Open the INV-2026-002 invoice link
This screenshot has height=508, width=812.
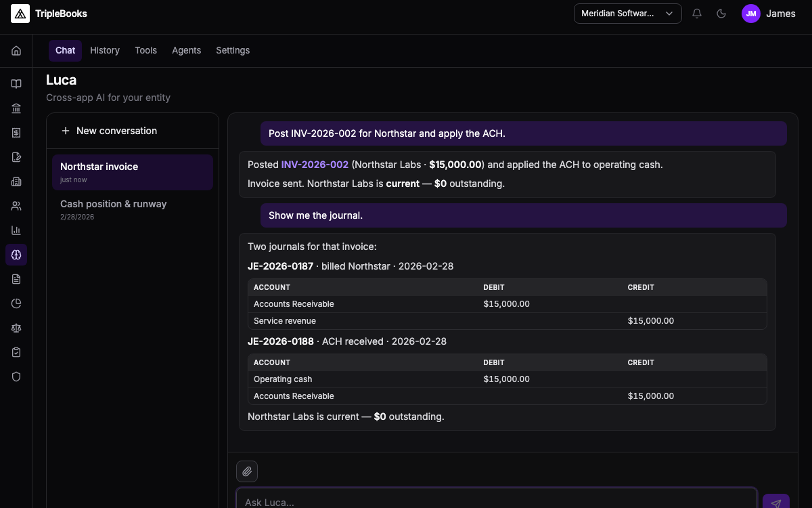tap(315, 165)
